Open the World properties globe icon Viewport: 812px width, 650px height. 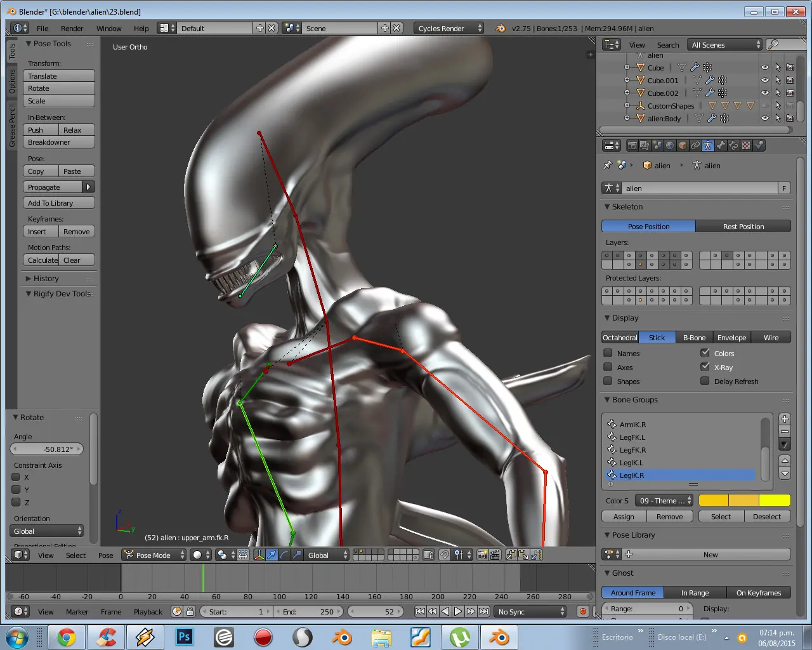[x=670, y=145]
